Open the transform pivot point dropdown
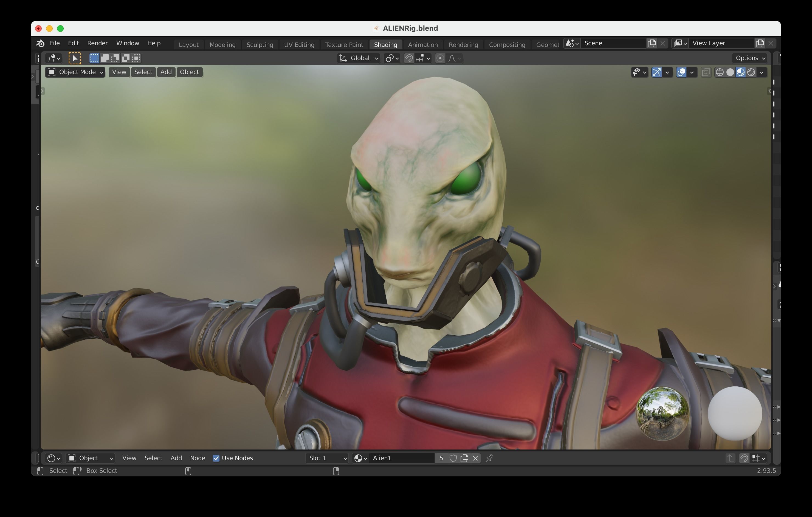812x517 pixels. (392, 58)
